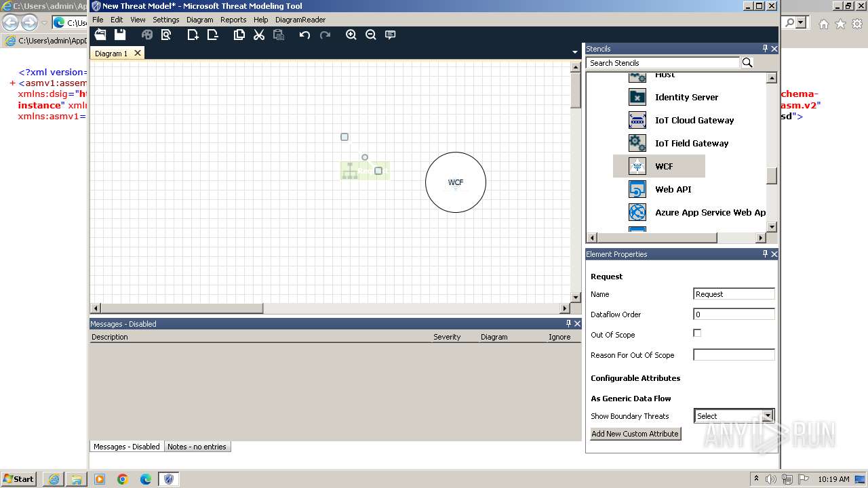868x488 pixels.
Task: Open the Help menu
Action: 260,20
